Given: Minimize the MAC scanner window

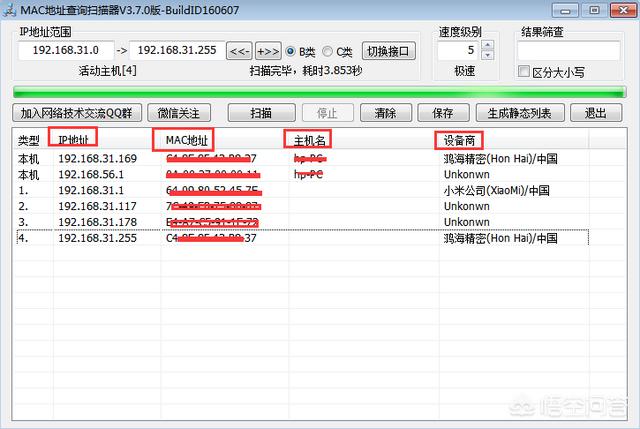Looking at the screenshot, I should [565, 10].
